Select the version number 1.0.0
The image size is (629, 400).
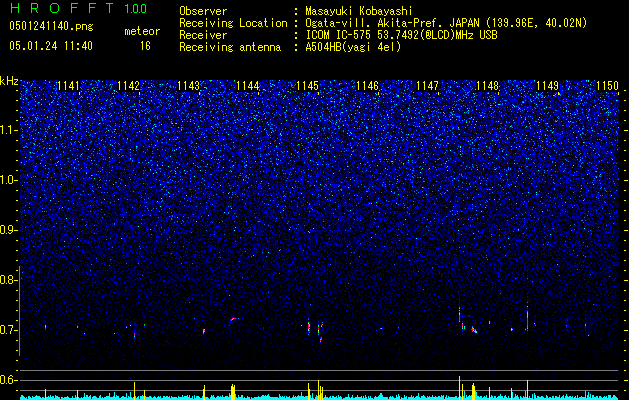pos(135,8)
